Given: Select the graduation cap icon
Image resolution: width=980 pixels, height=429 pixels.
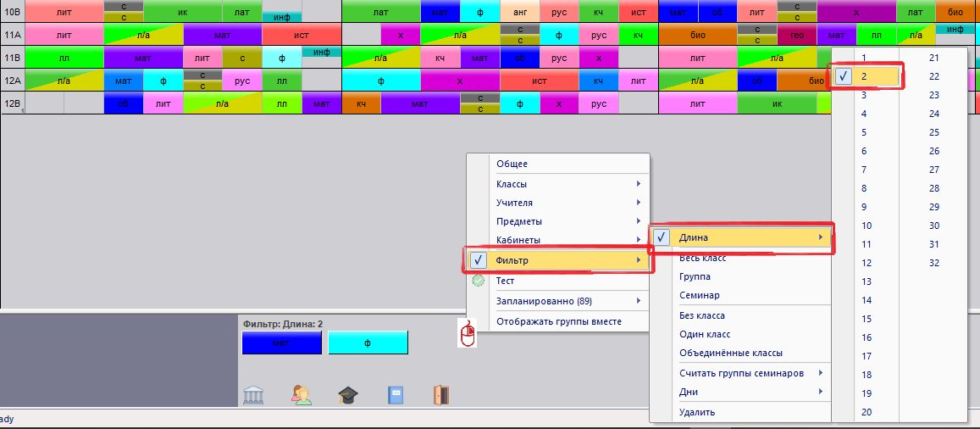Looking at the screenshot, I should (x=348, y=394).
